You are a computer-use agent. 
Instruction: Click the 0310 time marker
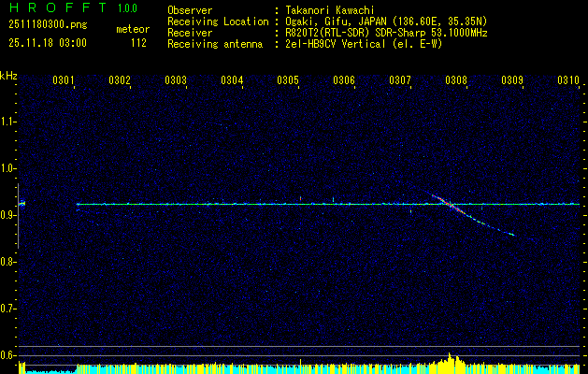tap(568, 79)
